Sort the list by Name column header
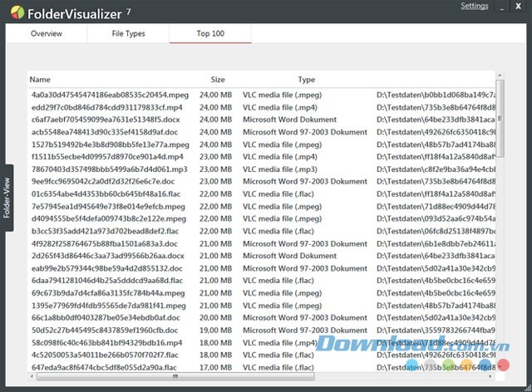The height and width of the screenshot is (392, 532). click(40, 80)
